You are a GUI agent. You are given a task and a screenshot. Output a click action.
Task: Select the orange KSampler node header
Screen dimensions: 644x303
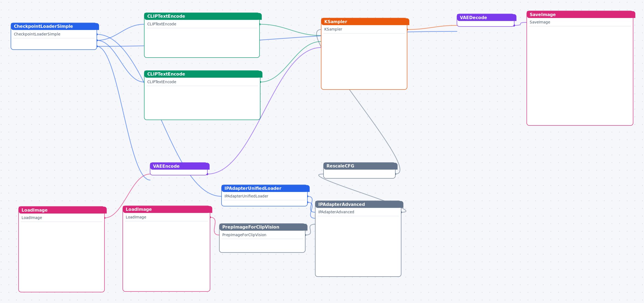pyautogui.click(x=365, y=22)
